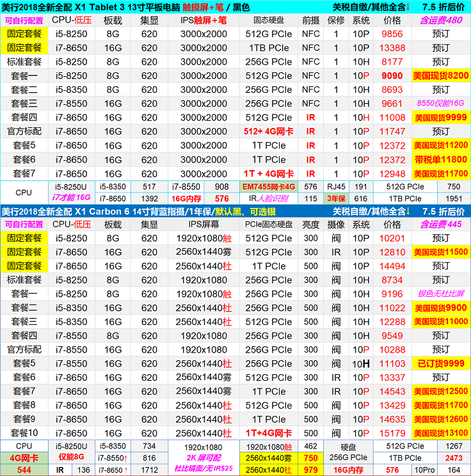The height and width of the screenshot is (476, 471).
Task: Click the header 含运费445
Action: [441, 225]
